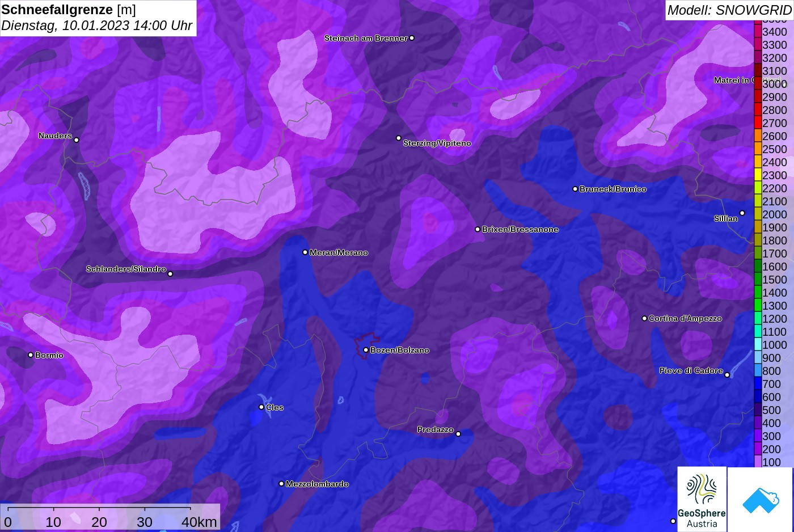Click the 3000 m dark red legend swatch
Screen dimensions: 794x532
[x=758, y=83]
